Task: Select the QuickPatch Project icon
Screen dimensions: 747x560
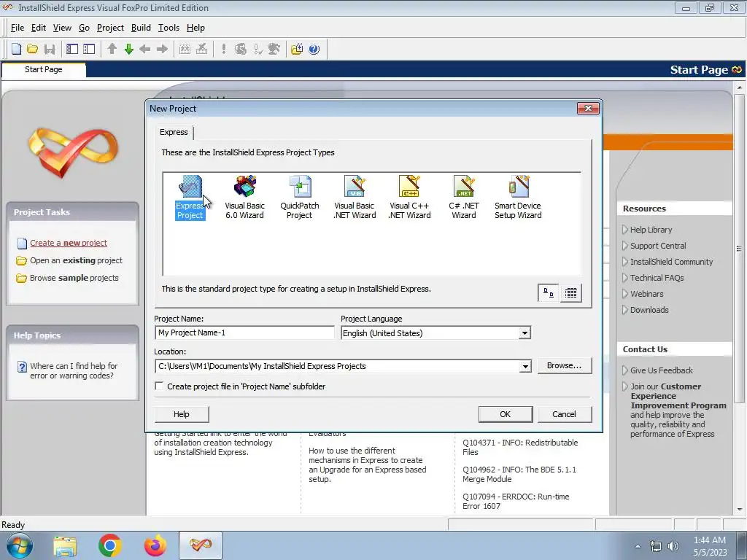Action: (x=300, y=197)
